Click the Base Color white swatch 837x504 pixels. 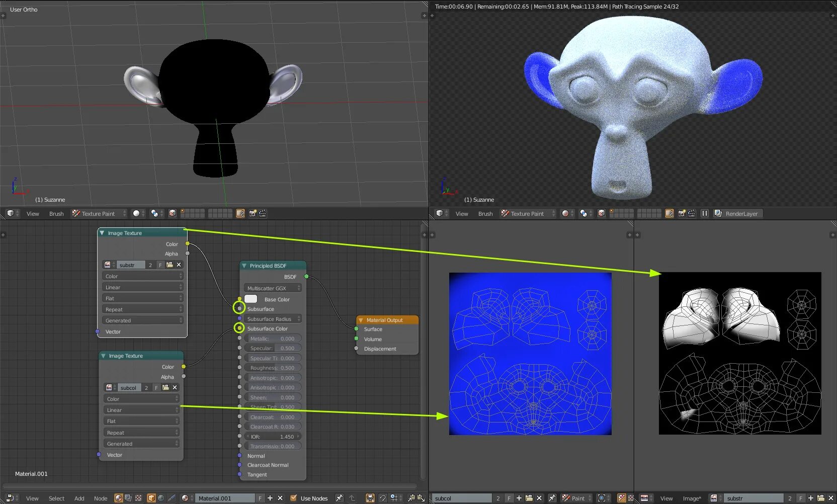point(250,299)
